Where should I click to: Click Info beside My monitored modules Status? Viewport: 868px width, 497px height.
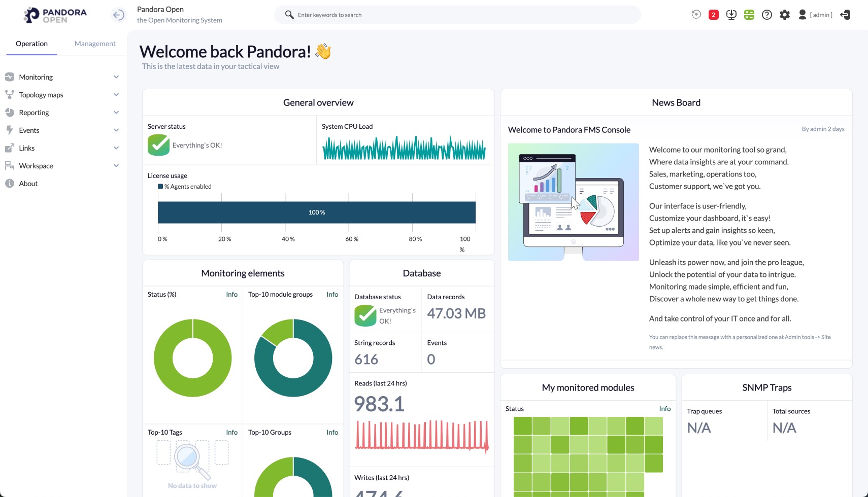(x=664, y=408)
